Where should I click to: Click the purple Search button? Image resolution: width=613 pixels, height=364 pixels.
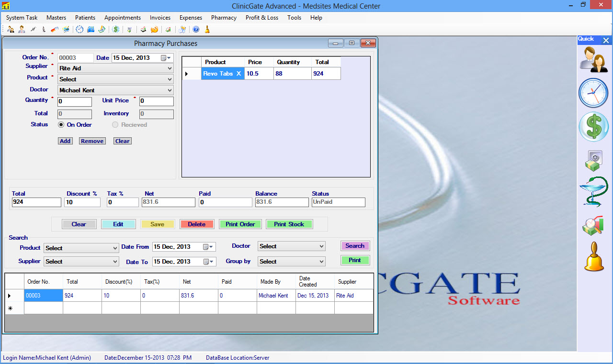(x=355, y=246)
